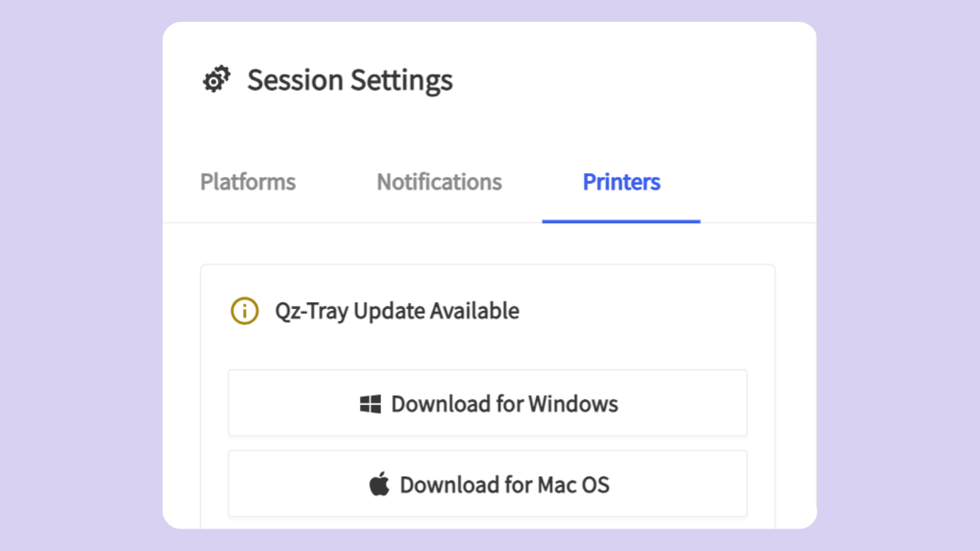The height and width of the screenshot is (551, 980).
Task: Click the gear icon beside Session Settings
Action: tap(216, 78)
